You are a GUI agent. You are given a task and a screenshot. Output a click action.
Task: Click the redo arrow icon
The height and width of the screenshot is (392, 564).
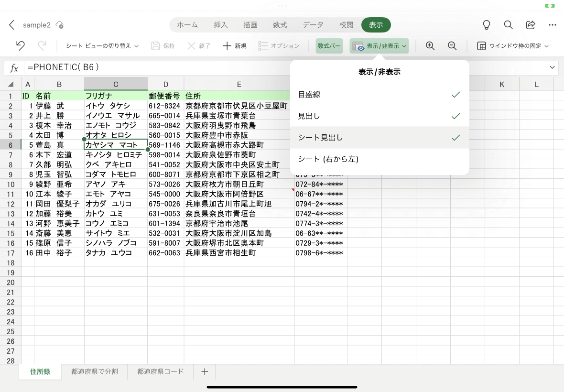tap(42, 46)
